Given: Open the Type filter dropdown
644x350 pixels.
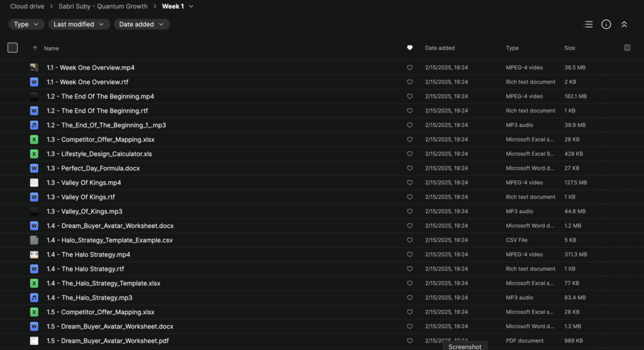Looking at the screenshot, I should pos(26,25).
